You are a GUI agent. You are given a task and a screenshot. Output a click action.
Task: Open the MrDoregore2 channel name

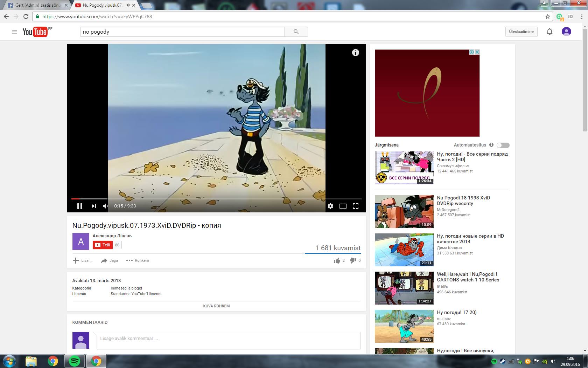pyautogui.click(x=448, y=210)
